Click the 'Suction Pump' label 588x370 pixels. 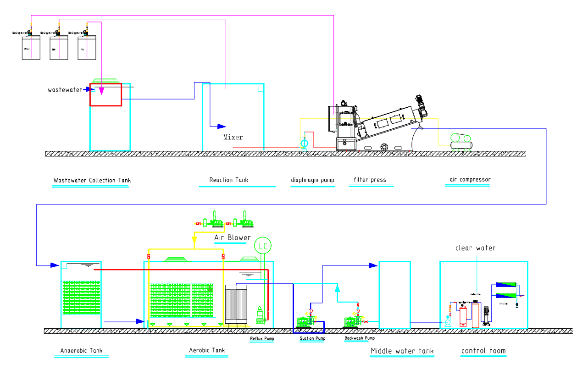click(313, 339)
